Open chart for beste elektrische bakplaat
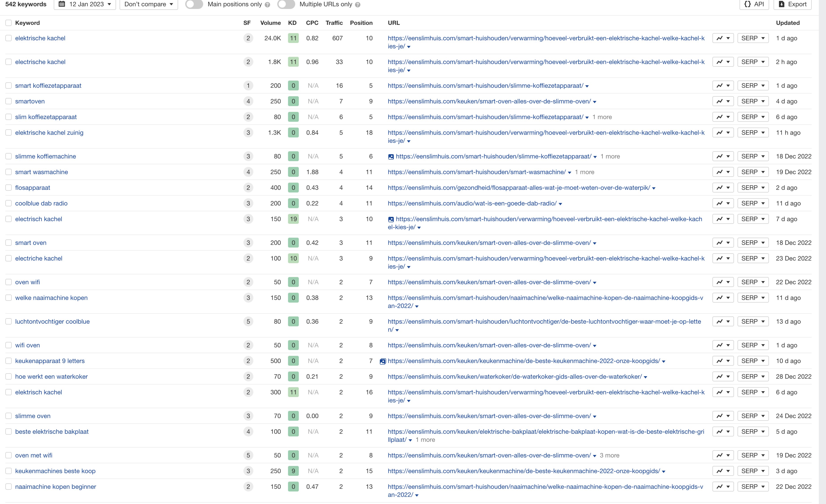Screen dimensions: 826x504 click(x=723, y=432)
